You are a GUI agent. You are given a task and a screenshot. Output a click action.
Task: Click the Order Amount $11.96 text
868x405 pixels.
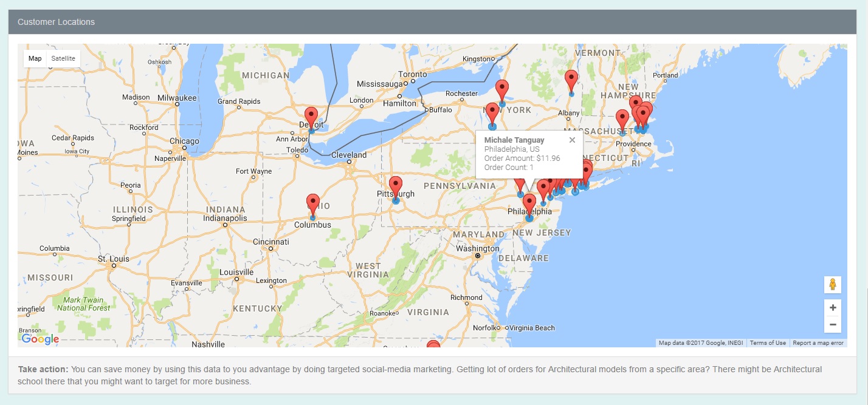[x=522, y=158]
